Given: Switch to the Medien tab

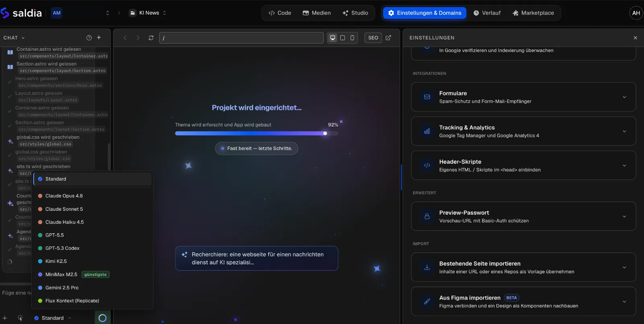Looking at the screenshot, I should point(317,13).
